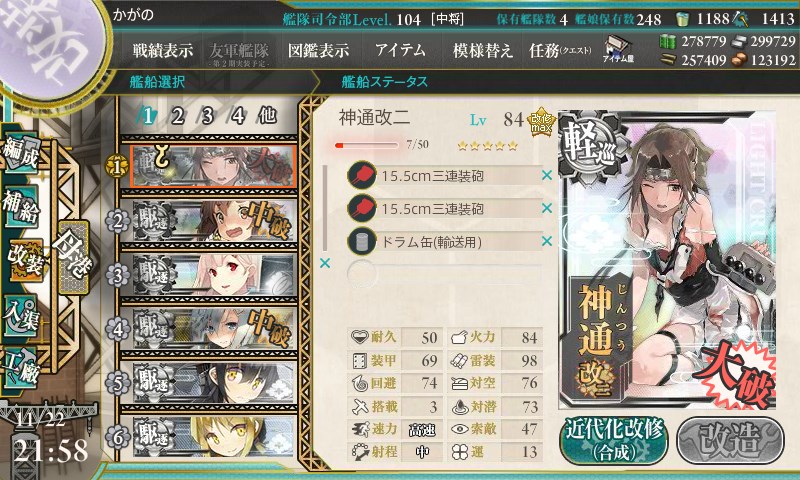The width and height of the screenshot is (800, 480).
Task: Clear all equipment using the left-side X
Action: 324,263
